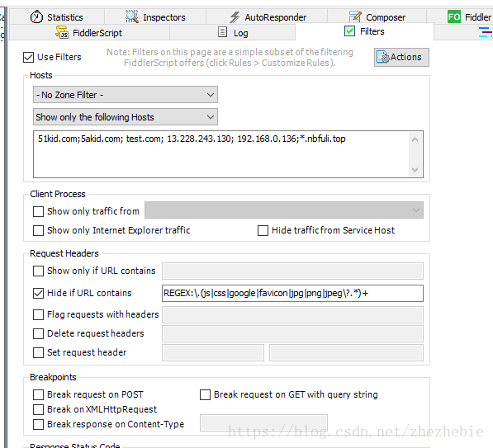Select the Filters tab
This screenshot has width=493, height=448.
click(x=364, y=31)
